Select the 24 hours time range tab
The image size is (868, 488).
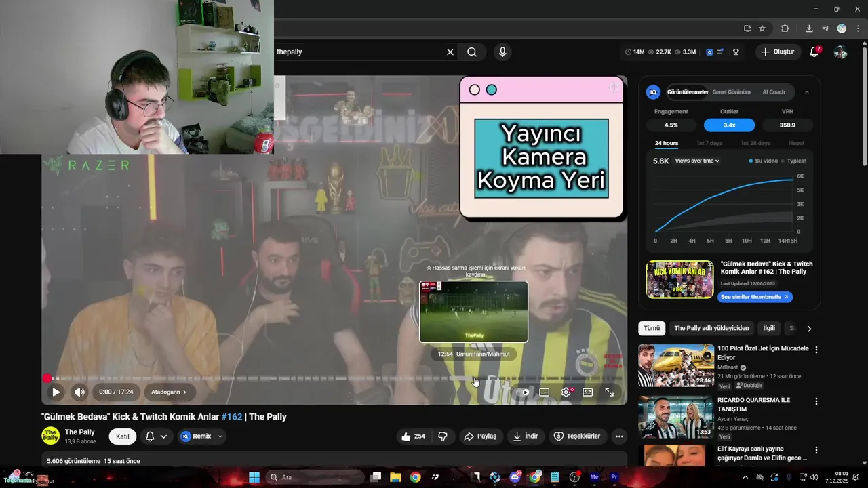click(x=666, y=143)
